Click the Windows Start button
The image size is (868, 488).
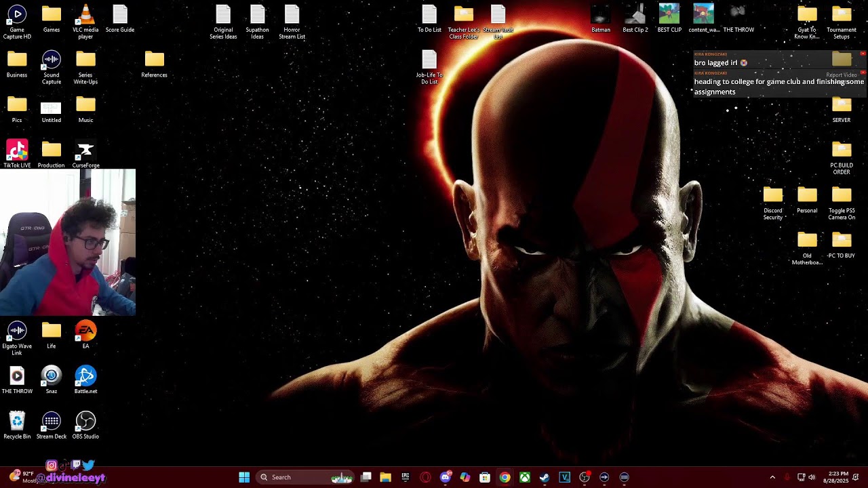click(244, 477)
